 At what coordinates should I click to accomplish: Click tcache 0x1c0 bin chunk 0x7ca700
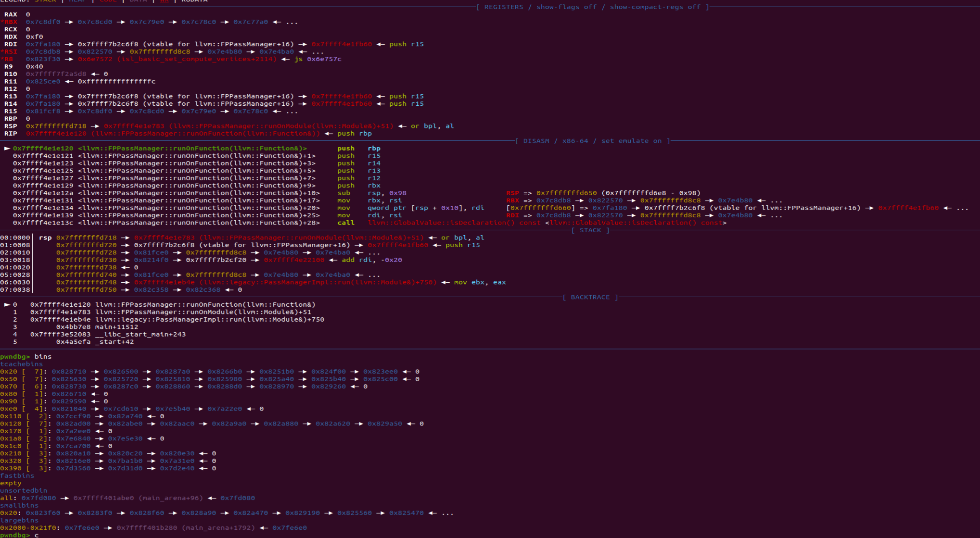74,446
